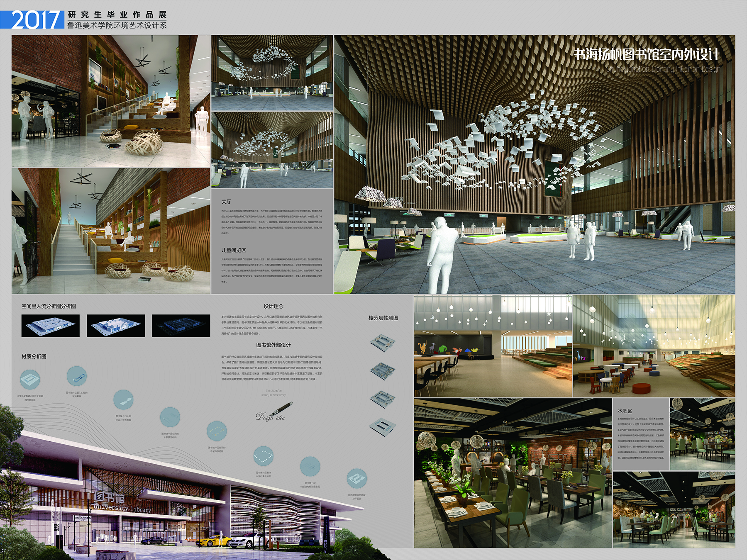Click the subtitle Library Interior Design under title
The height and width of the screenshot is (560, 747).
663,69
